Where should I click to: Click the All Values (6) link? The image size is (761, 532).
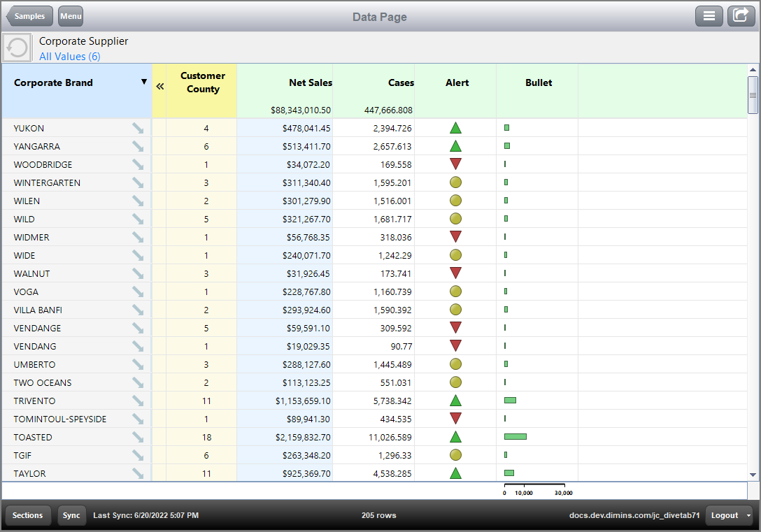click(x=69, y=56)
